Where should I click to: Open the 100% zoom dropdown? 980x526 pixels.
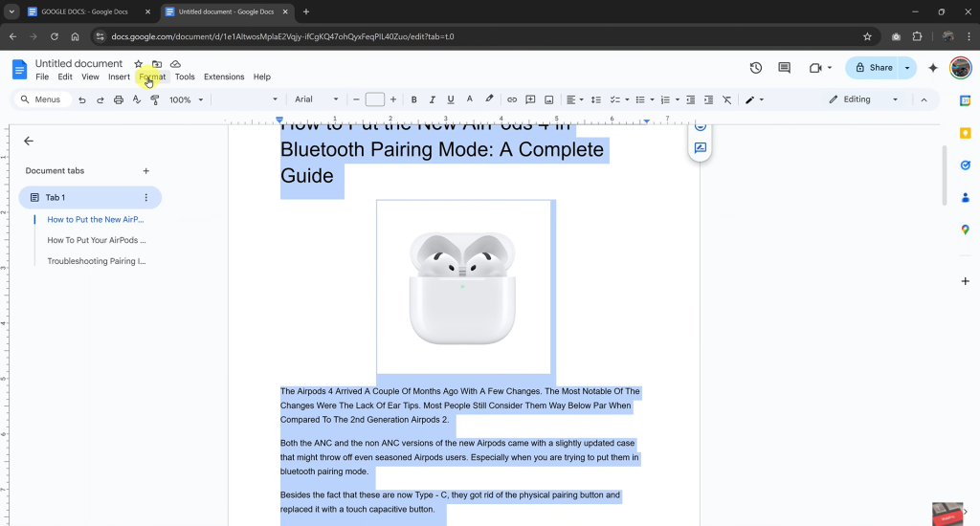pyautogui.click(x=187, y=100)
